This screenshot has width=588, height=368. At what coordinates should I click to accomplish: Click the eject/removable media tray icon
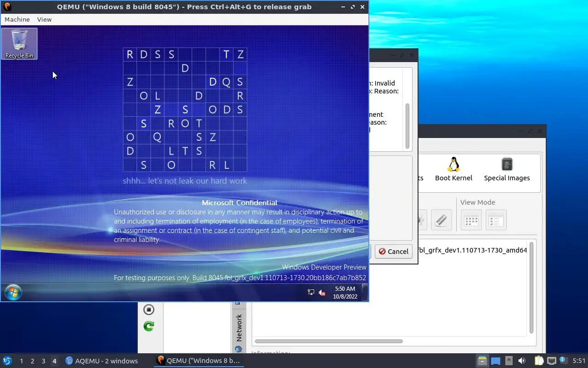509,361
